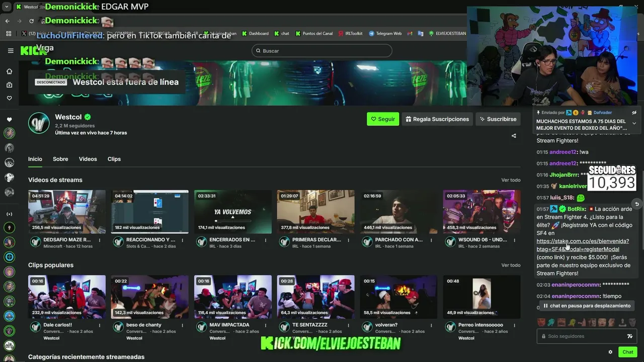Open PARCHADO CON A video thumbnail
Viewport: 644px width, 362px height.
tap(399, 212)
